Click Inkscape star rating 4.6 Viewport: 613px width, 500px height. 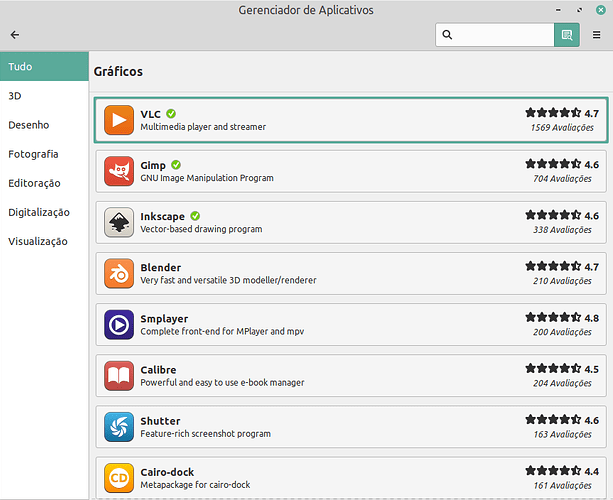coord(562,215)
